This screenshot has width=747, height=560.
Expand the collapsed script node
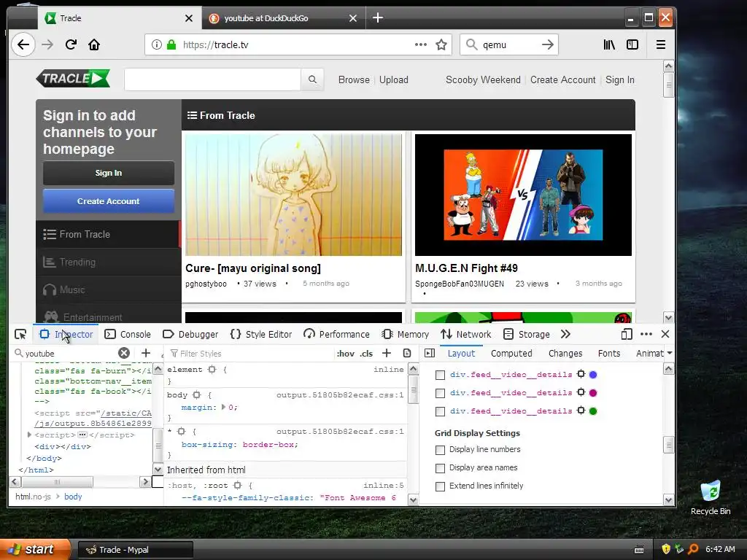[x=29, y=435]
